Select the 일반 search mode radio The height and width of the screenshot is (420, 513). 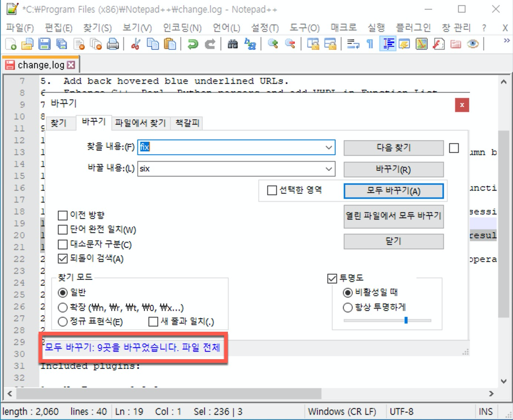tap(63, 293)
